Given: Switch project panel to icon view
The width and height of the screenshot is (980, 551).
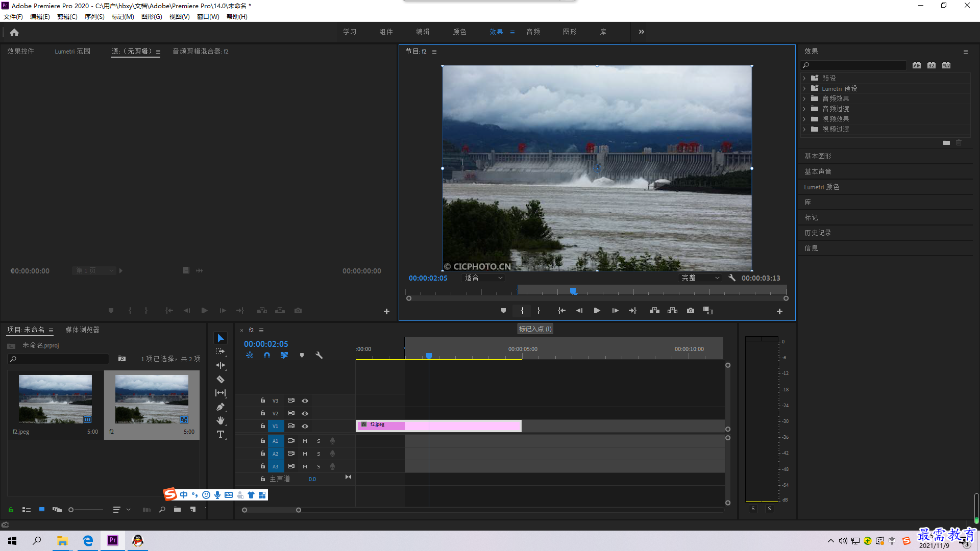Looking at the screenshot, I should (42, 510).
